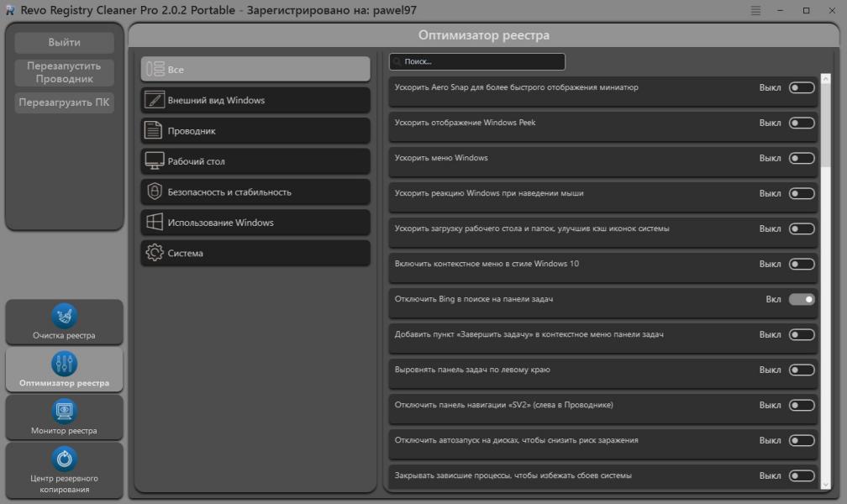Click the Windows logo icon for Использование Windows
The image size is (847, 504).
point(154,223)
